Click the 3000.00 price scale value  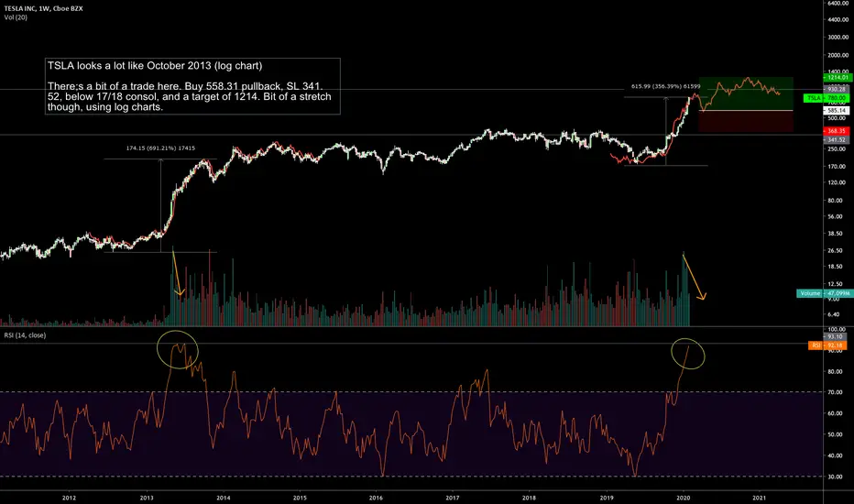[838, 38]
